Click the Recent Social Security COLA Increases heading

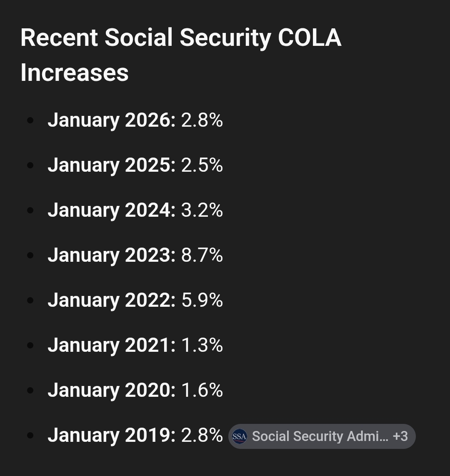click(181, 55)
